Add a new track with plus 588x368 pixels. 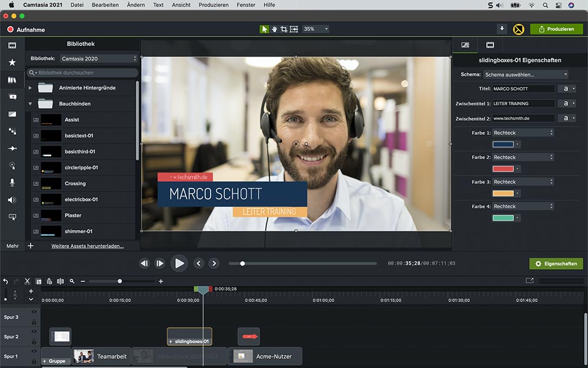click(x=31, y=291)
